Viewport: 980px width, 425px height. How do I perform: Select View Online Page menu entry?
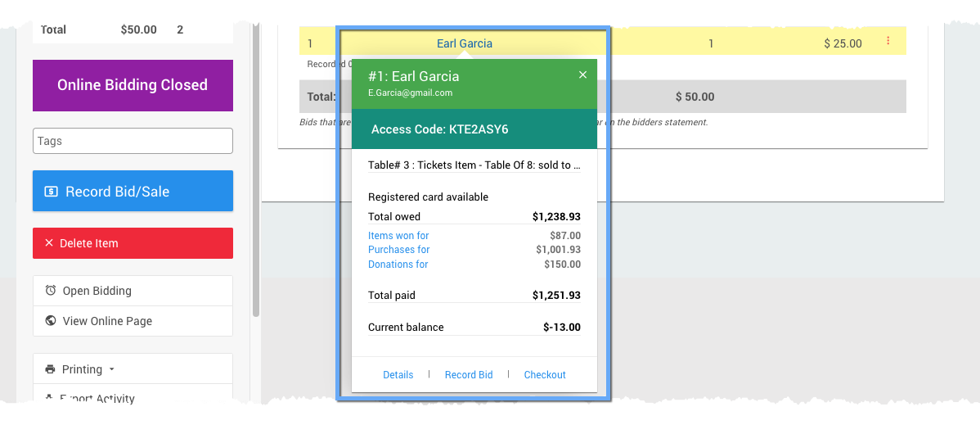pos(107,321)
